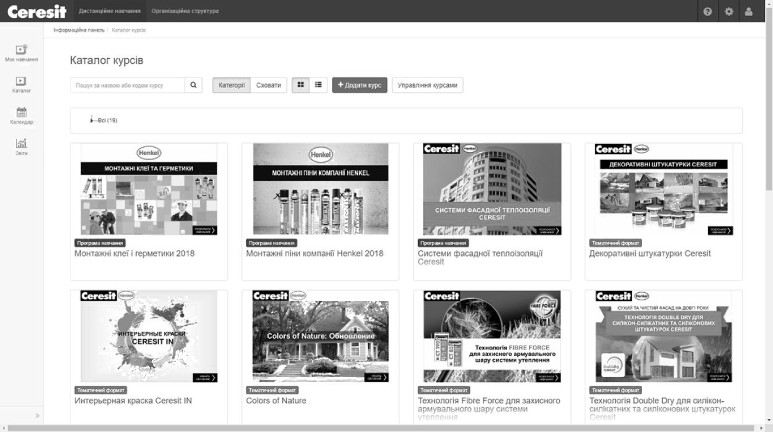Click the course search input field
The width and height of the screenshot is (773, 432).
click(x=127, y=85)
